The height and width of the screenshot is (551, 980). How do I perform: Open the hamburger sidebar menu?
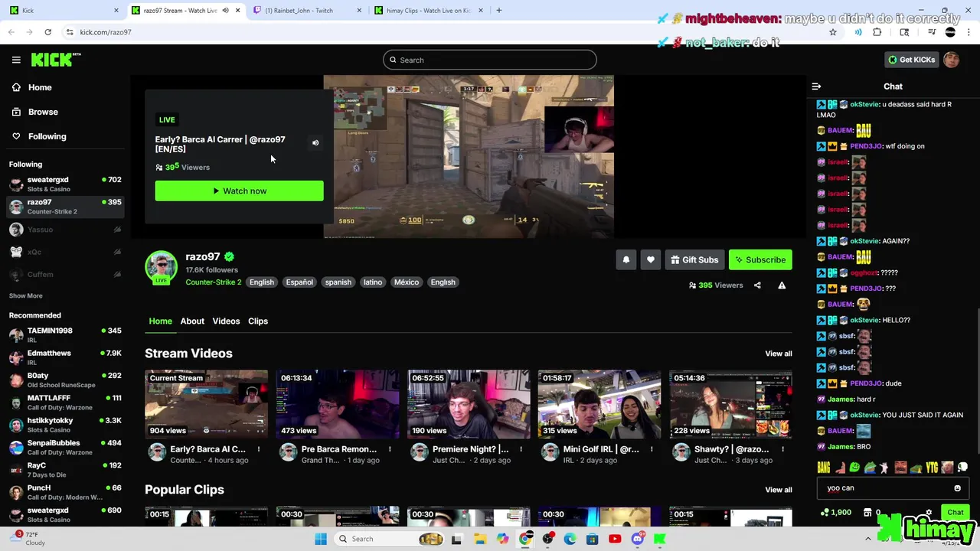(x=16, y=60)
